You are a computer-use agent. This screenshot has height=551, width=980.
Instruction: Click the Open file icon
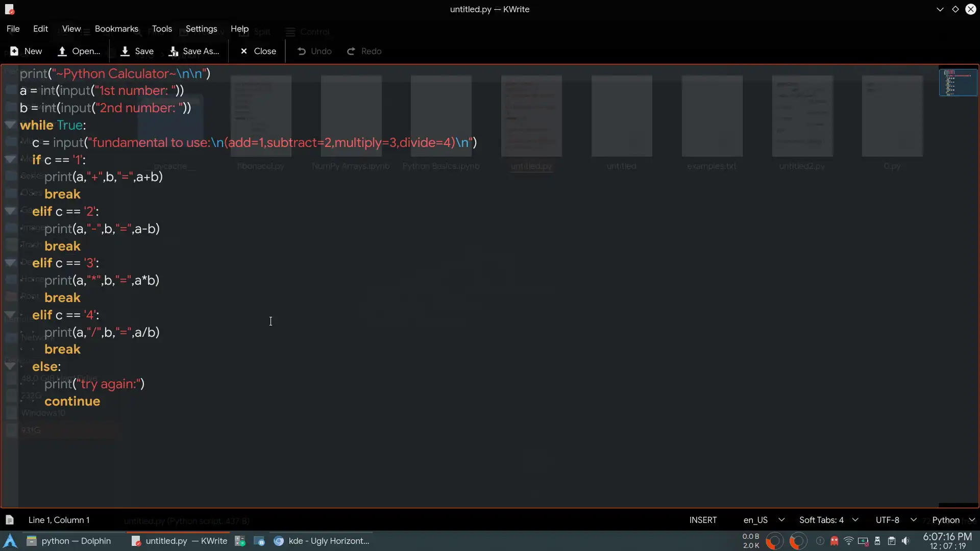point(62,51)
